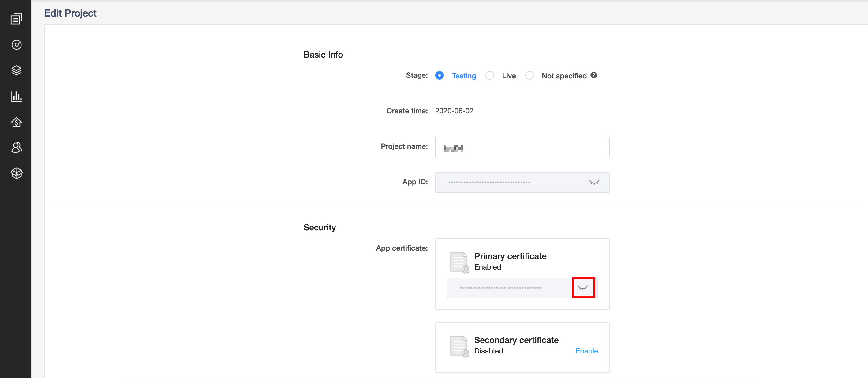Select the Testing stage radio button

coord(440,76)
